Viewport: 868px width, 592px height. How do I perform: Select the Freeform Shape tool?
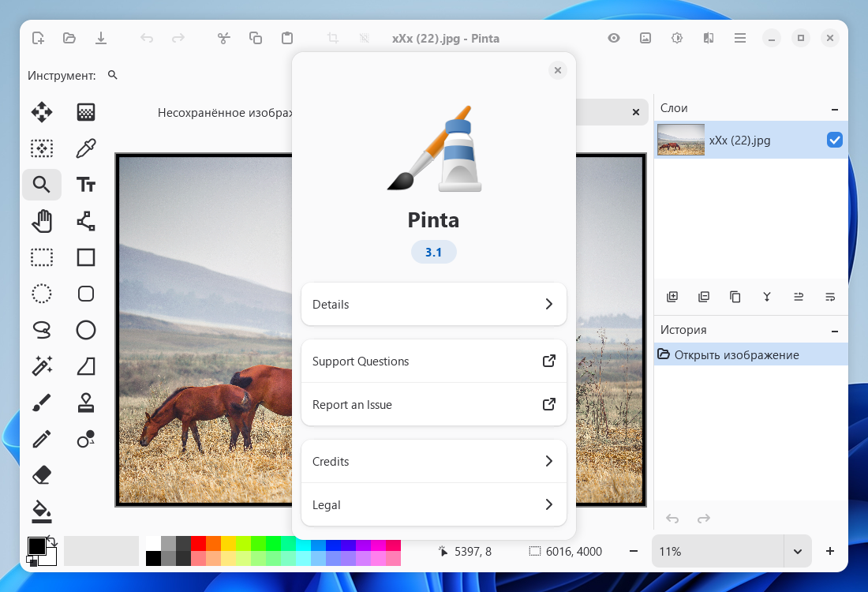pos(86,366)
